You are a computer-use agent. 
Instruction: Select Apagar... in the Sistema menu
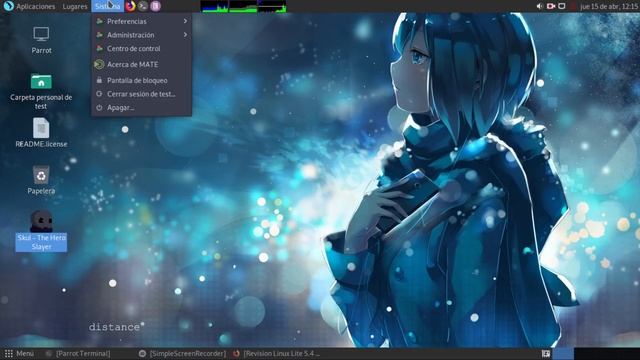tap(141, 108)
